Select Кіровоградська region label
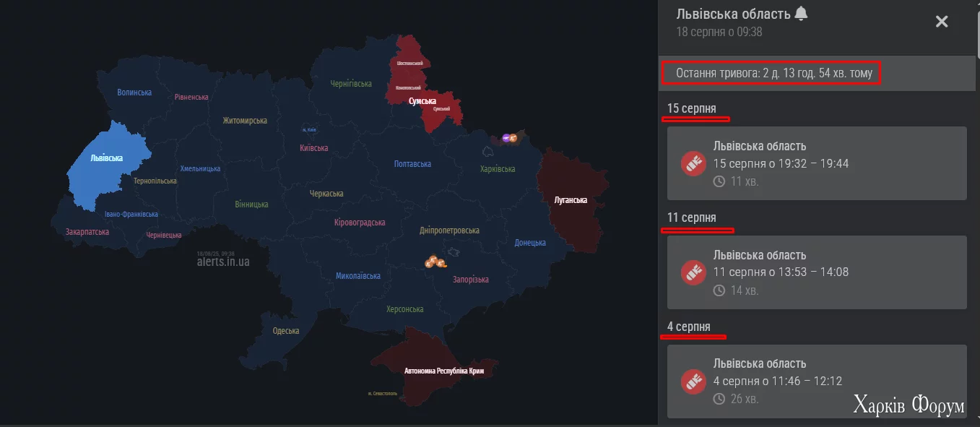The image size is (980, 427). (360, 223)
